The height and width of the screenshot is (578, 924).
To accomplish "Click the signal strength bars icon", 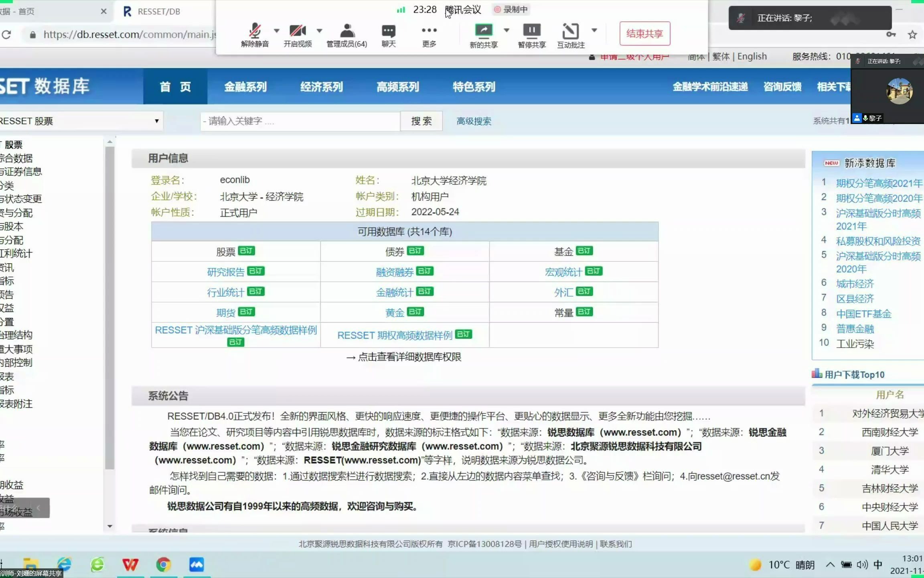I will pos(401,9).
